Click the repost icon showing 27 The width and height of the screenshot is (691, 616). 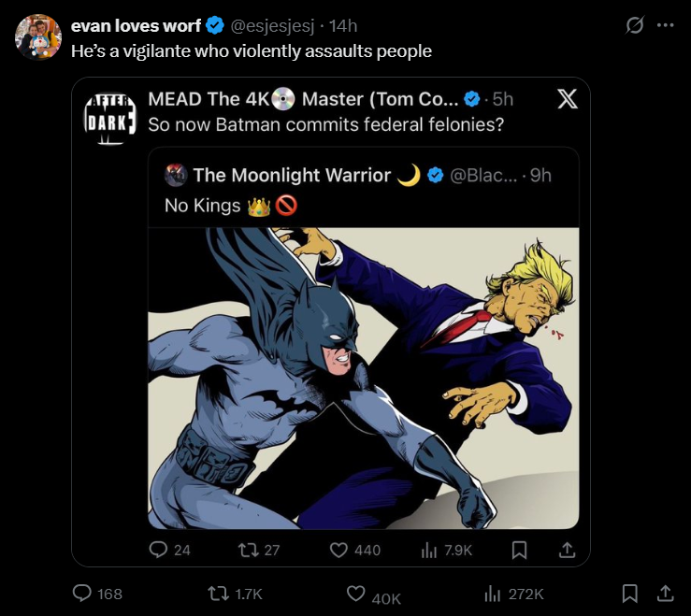click(x=244, y=550)
